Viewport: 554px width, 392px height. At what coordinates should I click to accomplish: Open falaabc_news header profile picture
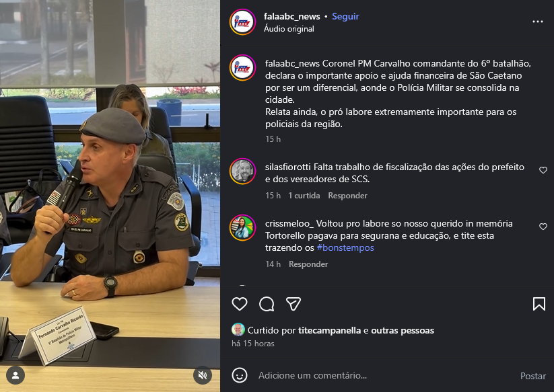242,22
